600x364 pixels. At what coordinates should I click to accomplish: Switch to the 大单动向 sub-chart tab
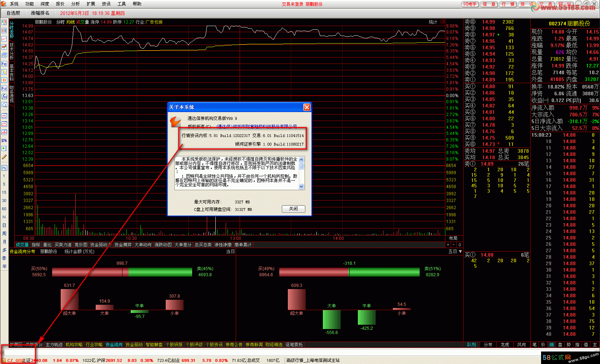click(x=143, y=245)
